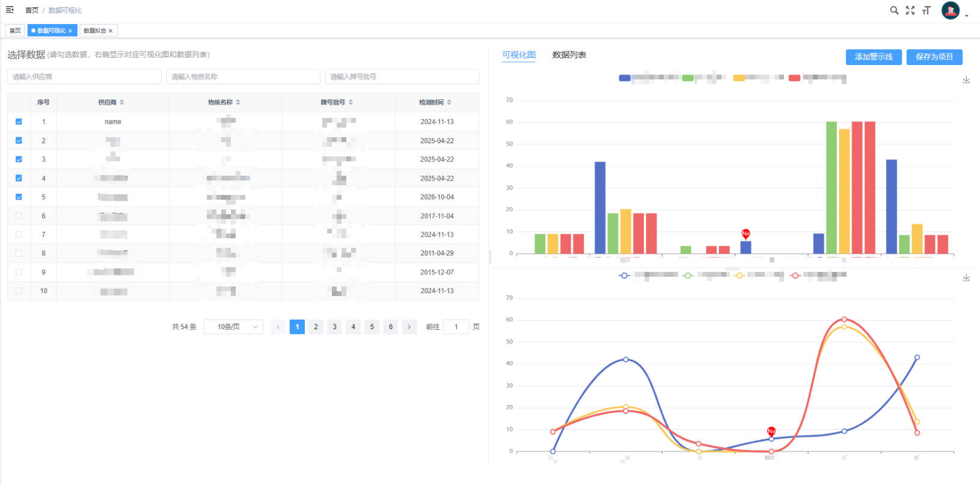Open the 10条/页 page size dropdown
Viewport: 980px width, 485px height.
233,327
